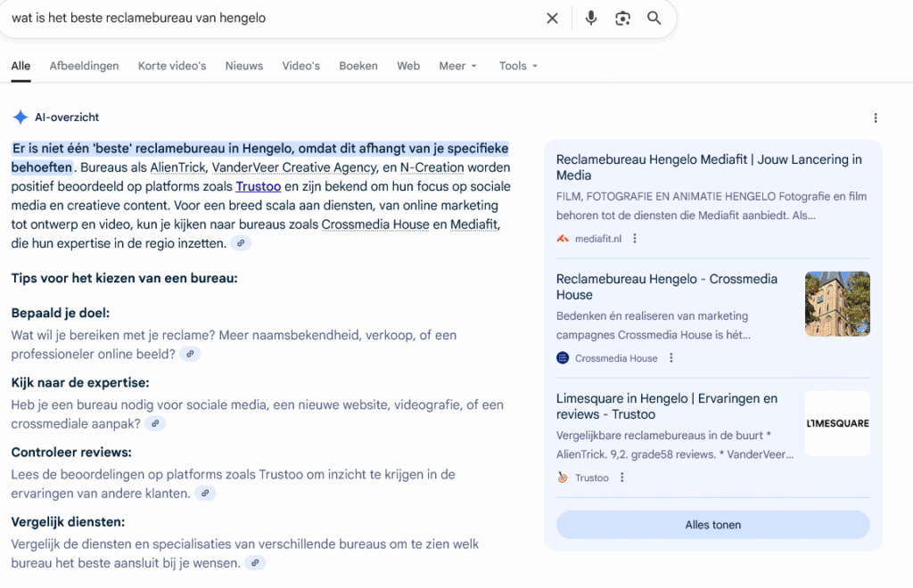Open AI overview three-dot options menu

coord(876,118)
